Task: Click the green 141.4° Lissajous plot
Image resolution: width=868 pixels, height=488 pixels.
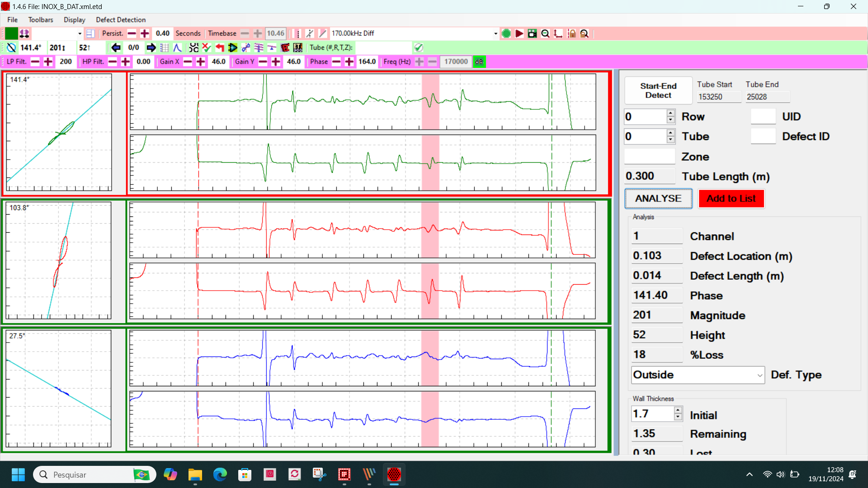Action: (59, 132)
